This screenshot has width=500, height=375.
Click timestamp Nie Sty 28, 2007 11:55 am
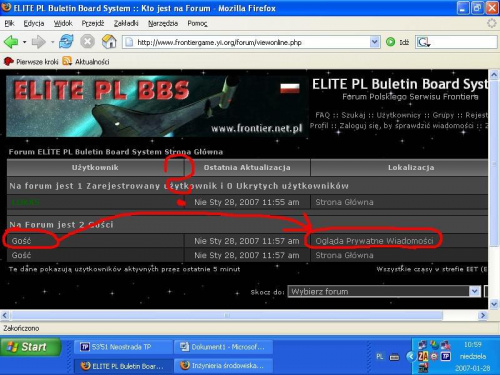(x=247, y=202)
